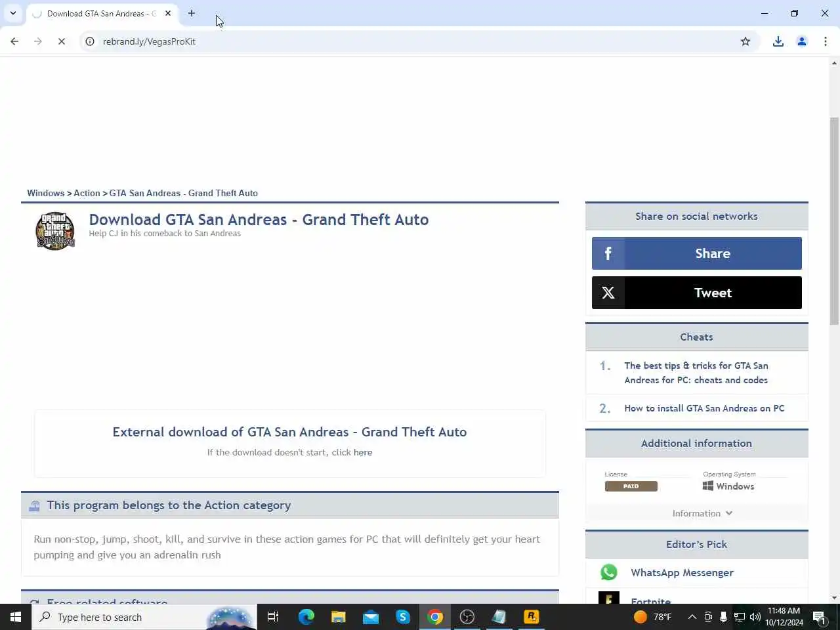Click the GTA San Andreas logo thumbnail
The width and height of the screenshot is (840, 630).
(x=55, y=231)
